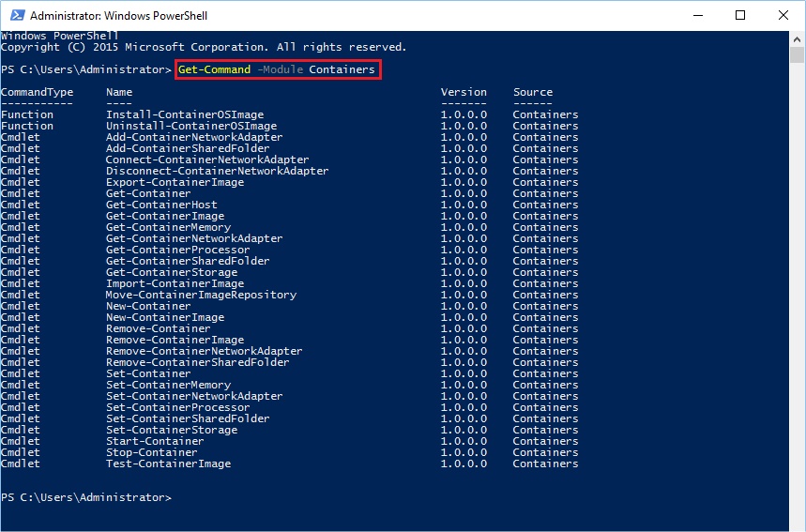Click the New-Container cmdlet name
806x532 pixels.
(x=148, y=306)
